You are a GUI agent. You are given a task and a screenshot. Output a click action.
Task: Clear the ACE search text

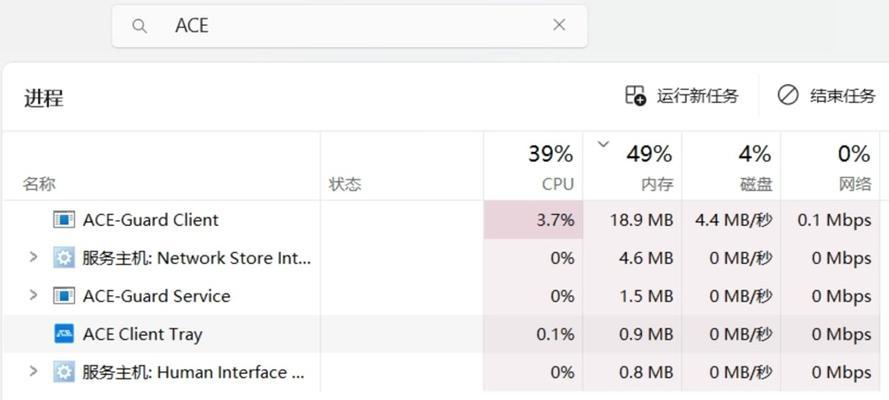(x=559, y=25)
